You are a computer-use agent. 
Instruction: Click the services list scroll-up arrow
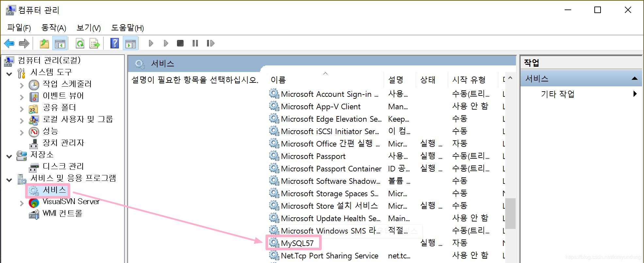click(x=510, y=78)
